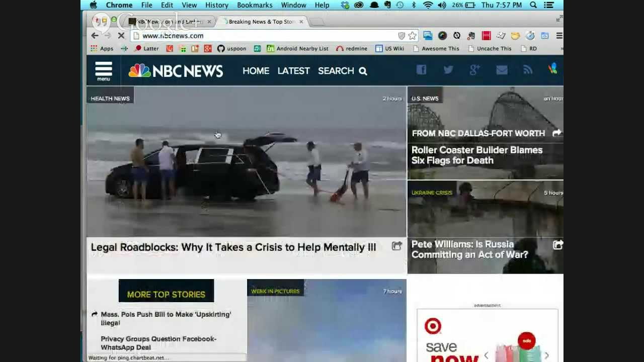Click the volume icon in menu bar
This screenshot has height=362, width=644.
(x=442, y=5)
